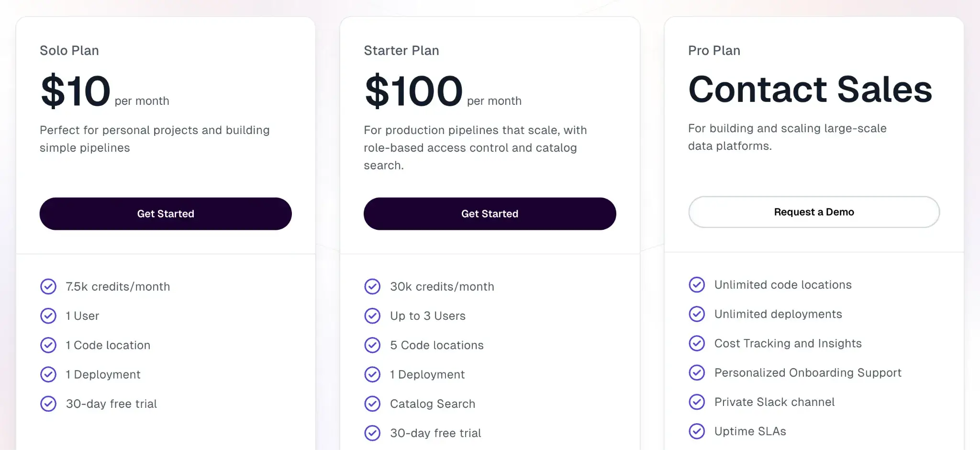This screenshot has height=450, width=980.
Task: Click the Contact Sales heading
Action: pyautogui.click(x=810, y=90)
